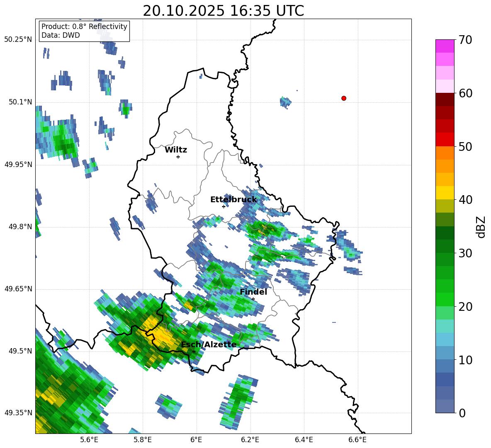The width and height of the screenshot is (491, 448).
Task: Click the title 20.10.2025 16:35 UTC
Action: point(223,11)
